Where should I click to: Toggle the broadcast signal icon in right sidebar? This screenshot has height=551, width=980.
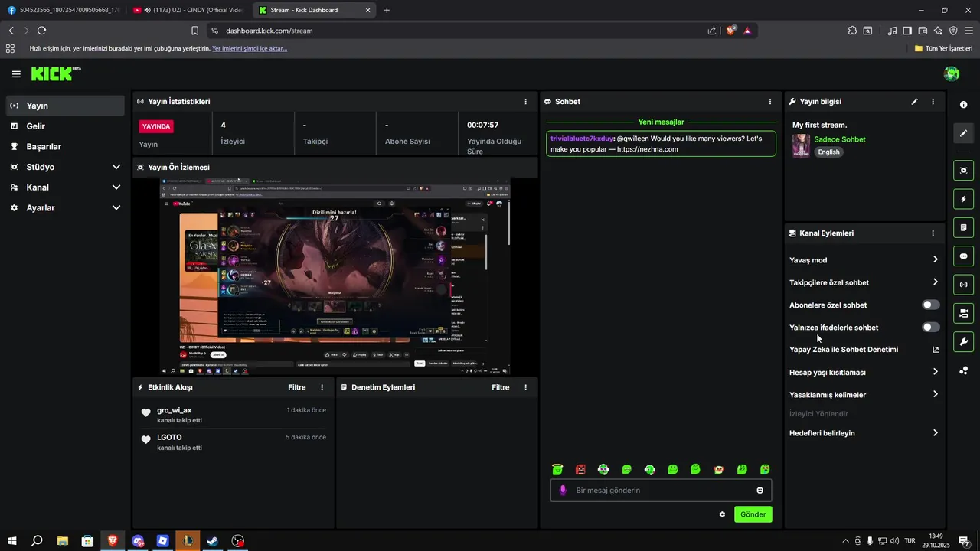pos(963,285)
